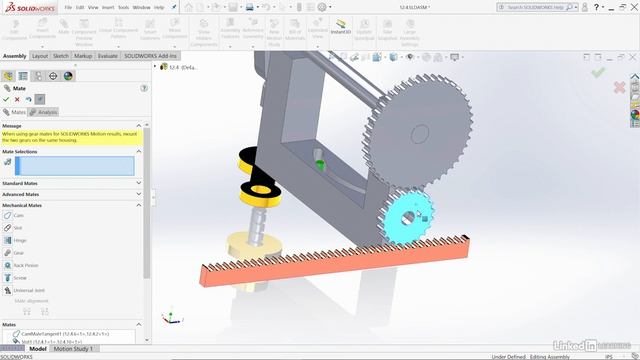Open the Edit menu
The height and width of the screenshot is (360, 640).
coord(80,7)
